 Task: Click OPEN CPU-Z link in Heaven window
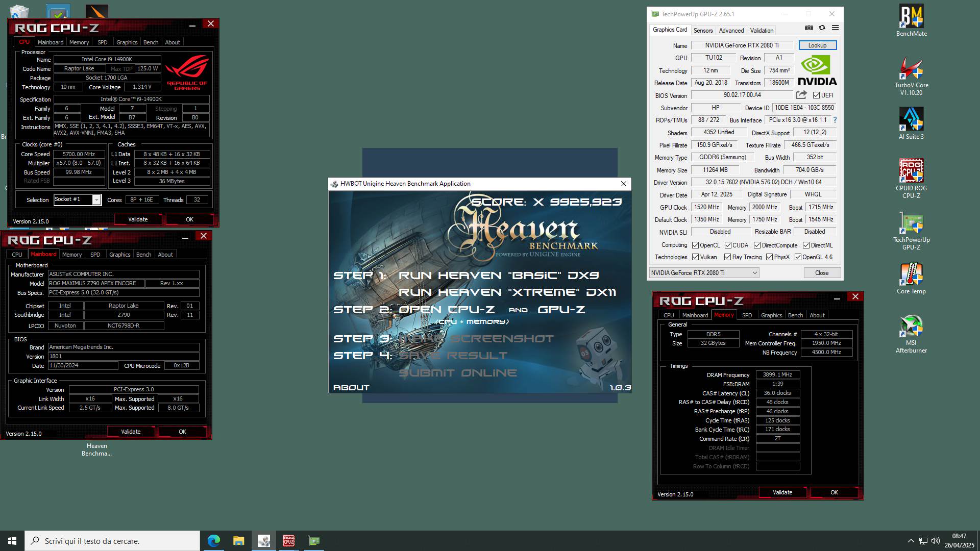447,310
